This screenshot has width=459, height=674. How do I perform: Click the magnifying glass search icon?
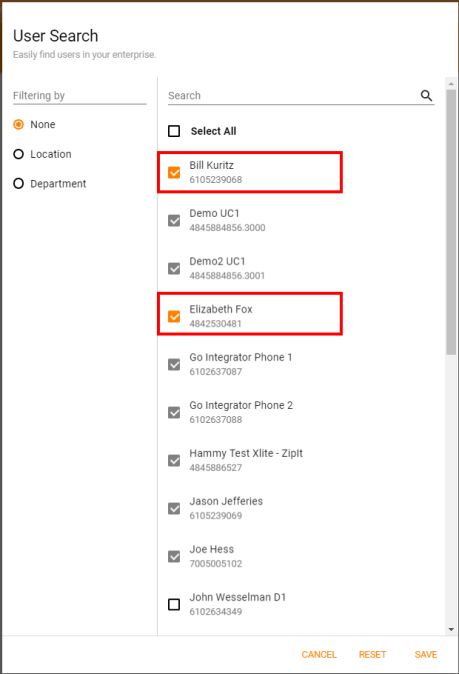tap(426, 95)
